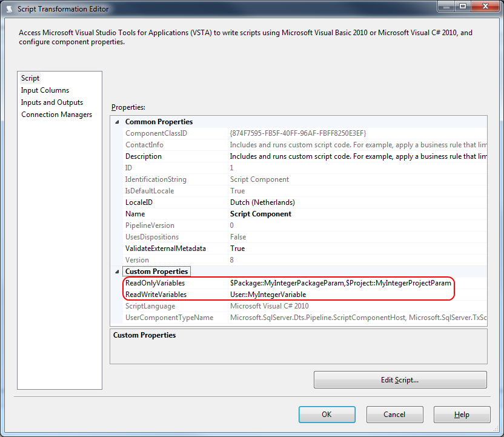
Task: Edit the Description value field
Action: click(x=357, y=156)
